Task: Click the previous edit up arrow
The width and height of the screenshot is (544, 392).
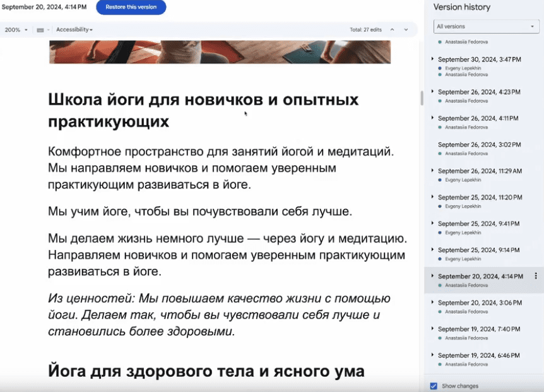Action: point(392,30)
